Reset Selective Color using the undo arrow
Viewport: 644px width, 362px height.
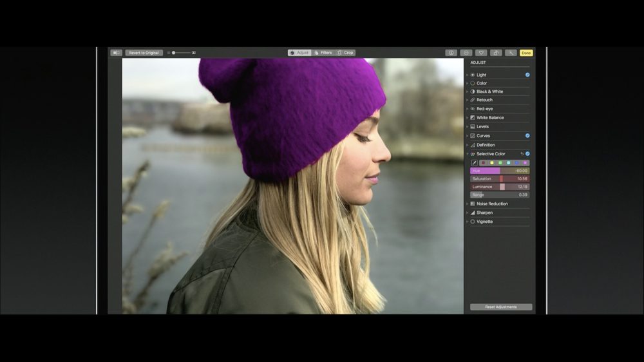522,154
